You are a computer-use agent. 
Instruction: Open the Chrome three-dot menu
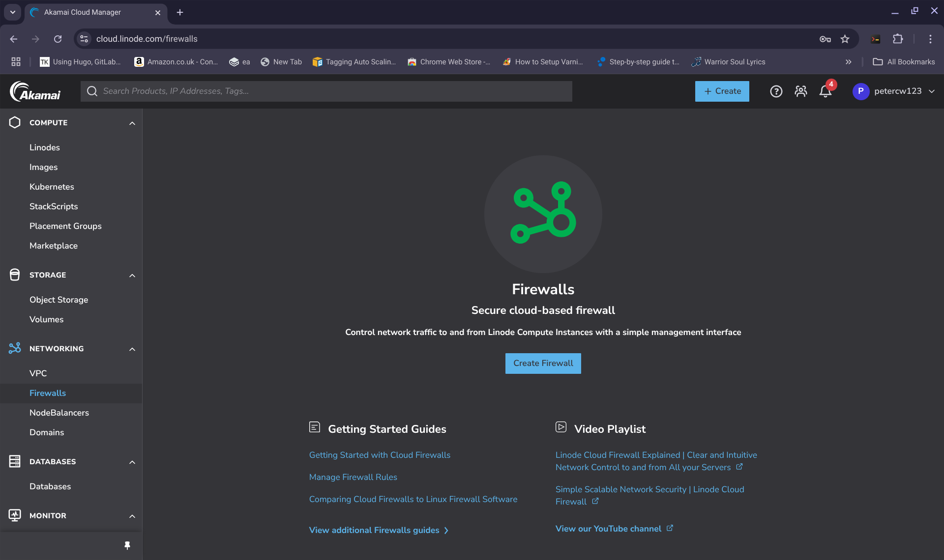[x=930, y=39]
